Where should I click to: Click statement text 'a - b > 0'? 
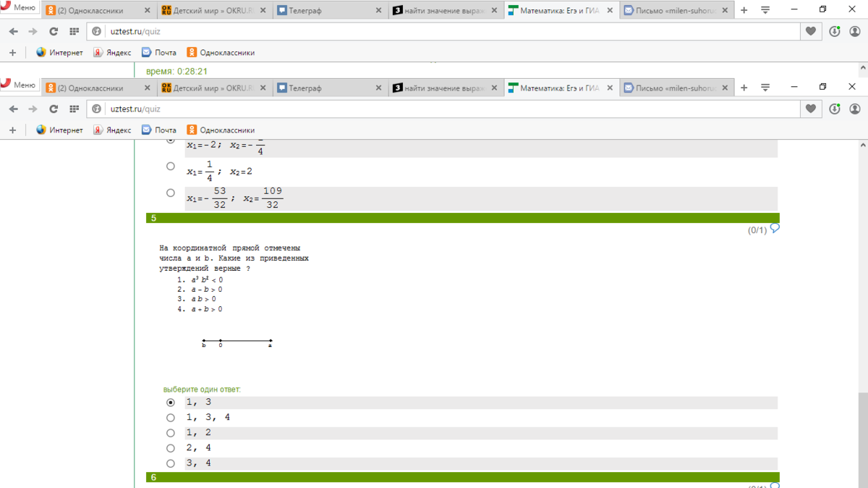click(x=207, y=290)
